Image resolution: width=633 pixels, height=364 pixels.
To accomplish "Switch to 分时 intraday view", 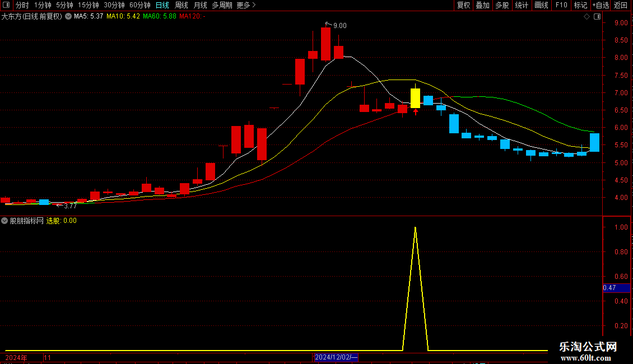I will coord(22,5).
